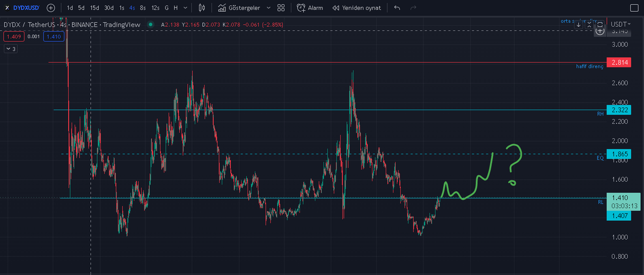Open the candlestick chart type selector
The height and width of the screenshot is (275, 644).
click(x=202, y=8)
